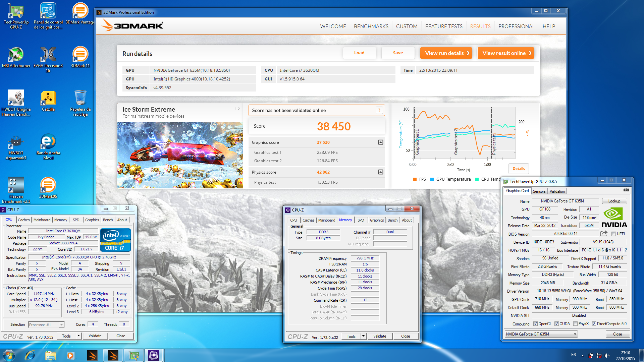The image size is (644, 362).
Task: Open Catzilla desktop shortcut
Action: click(x=48, y=101)
